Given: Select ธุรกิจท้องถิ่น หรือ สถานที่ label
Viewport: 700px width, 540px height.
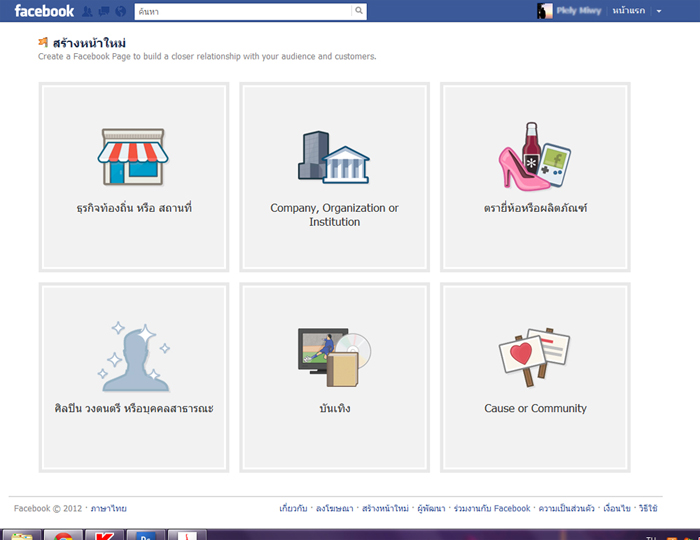Looking at the screenshot, I should coord(134,208).
